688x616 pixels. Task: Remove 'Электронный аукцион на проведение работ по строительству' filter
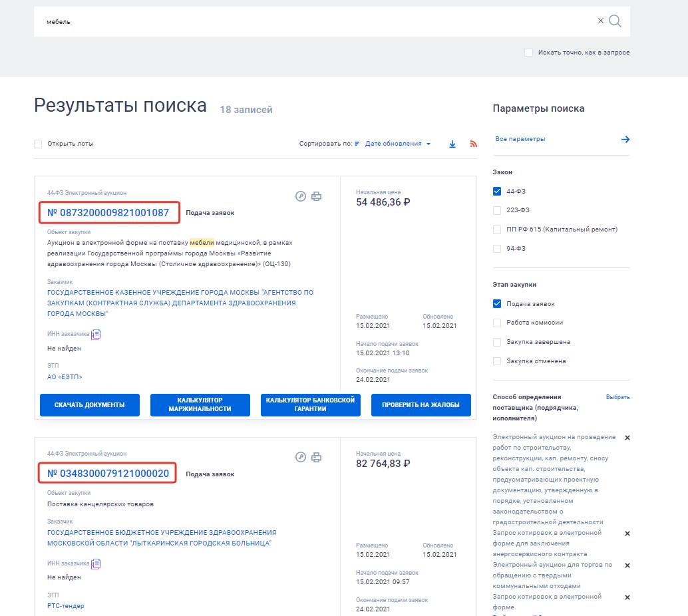tap(627, 438)
